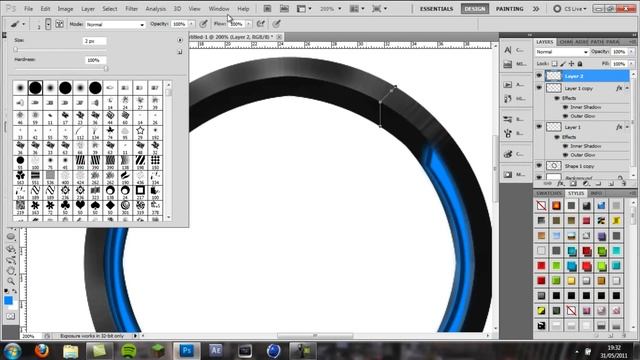The height and width of the screenshot is (360, 640).
Task: Click the brush Hardness slider handle
Action: tap(106, 69)
